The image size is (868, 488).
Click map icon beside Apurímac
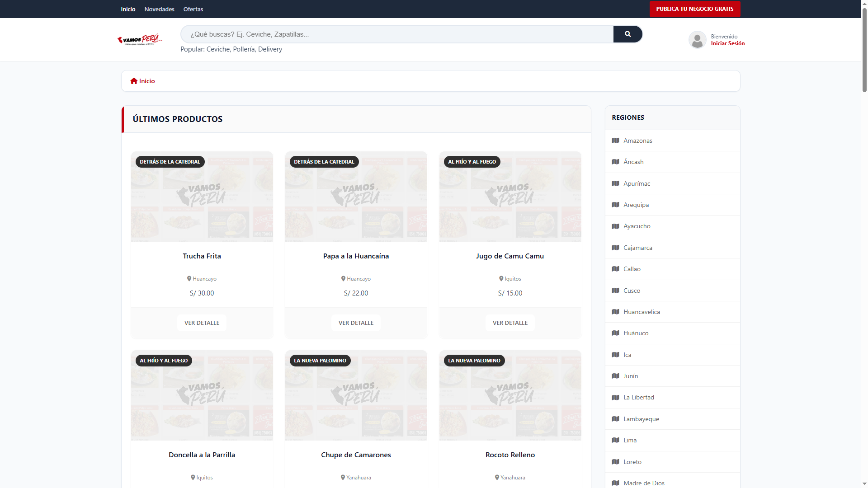[x=615, y=183]
